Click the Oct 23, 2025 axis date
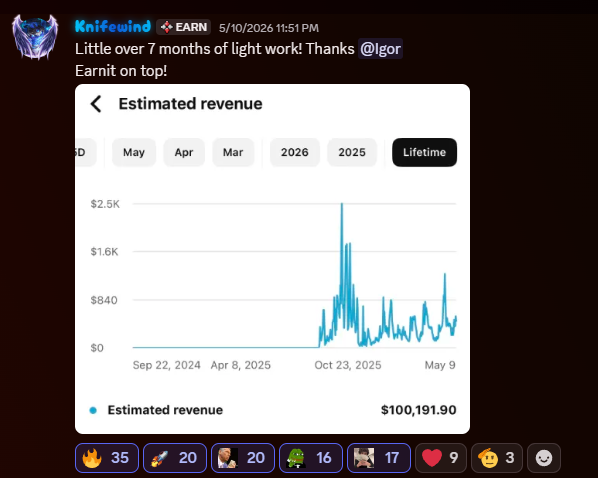The height and width of the screenshot is (478, 598). 348,365
